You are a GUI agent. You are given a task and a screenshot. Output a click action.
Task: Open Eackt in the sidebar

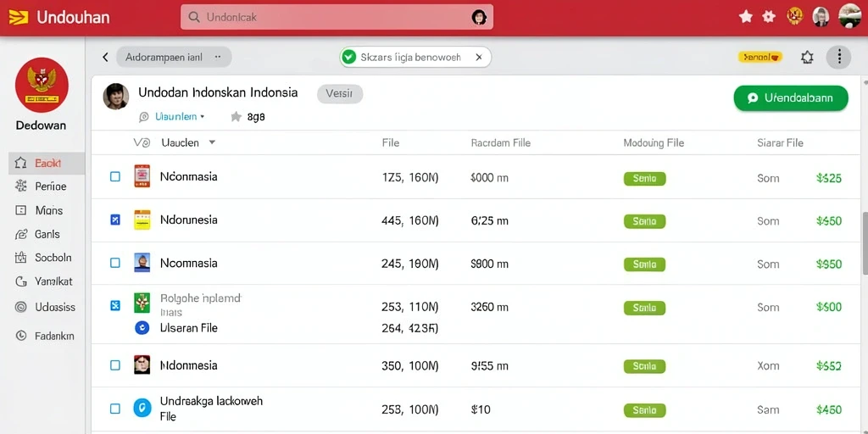[x=47, y=164]
